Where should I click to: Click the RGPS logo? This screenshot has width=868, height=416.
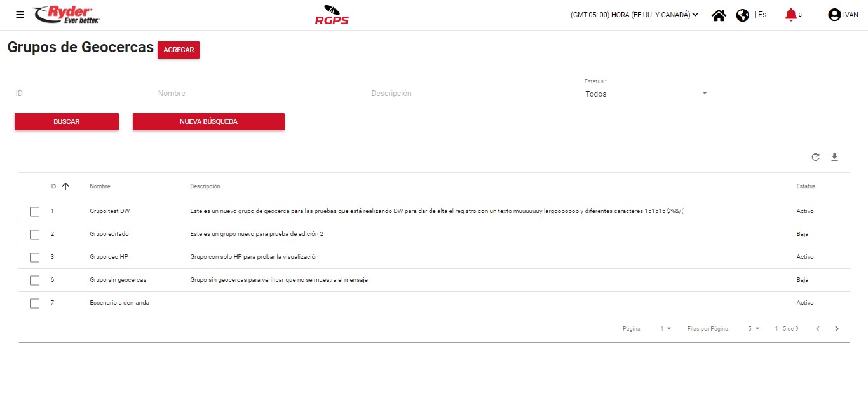pyautogui.click(x=332, y=15)
